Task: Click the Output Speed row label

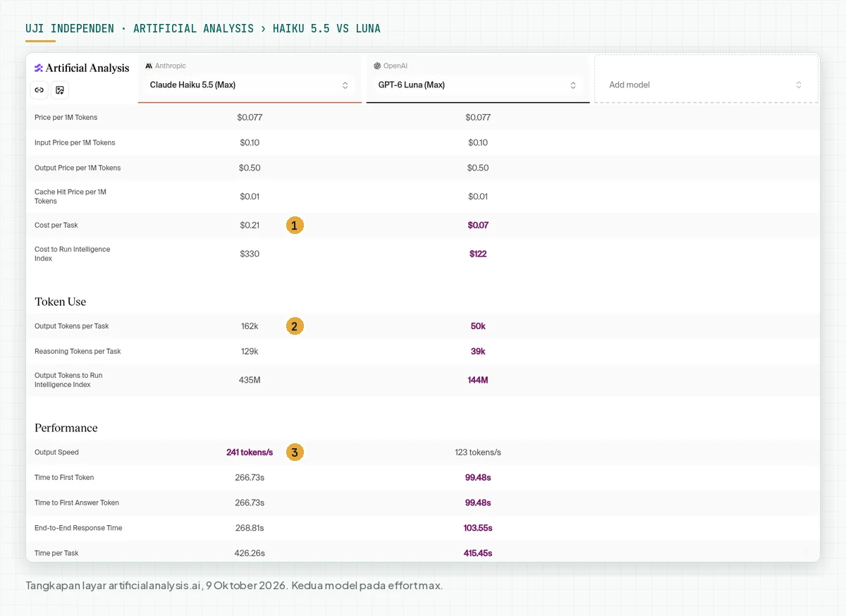Action: (56, 452)
